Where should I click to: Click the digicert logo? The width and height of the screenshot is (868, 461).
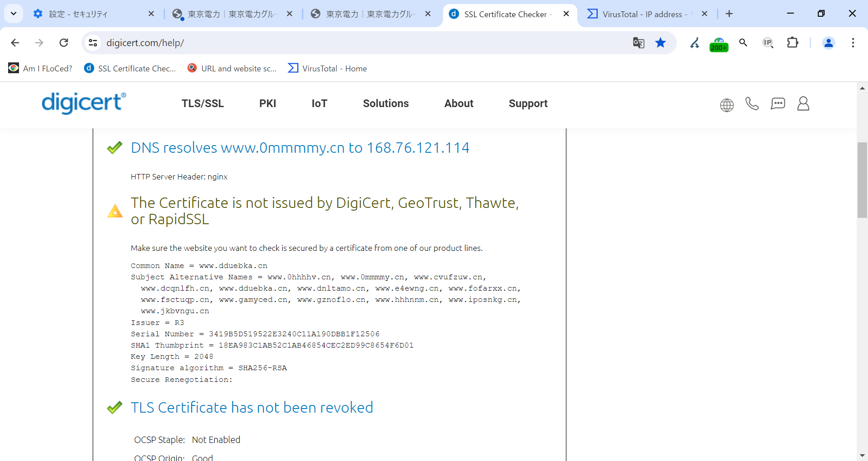tap(84, 103)
